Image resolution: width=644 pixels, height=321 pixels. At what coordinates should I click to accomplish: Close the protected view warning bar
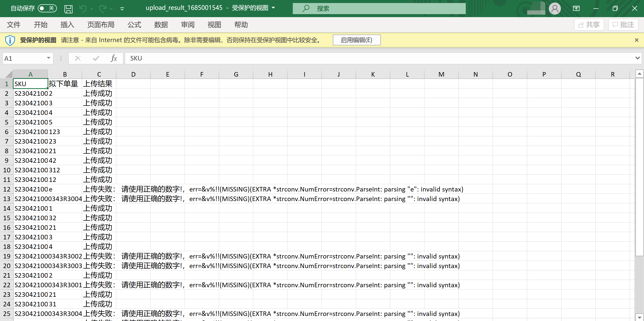[x=636, y=40]
